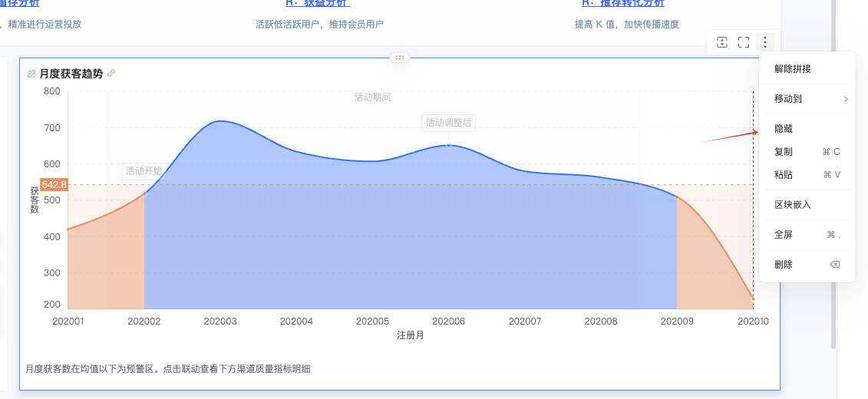Click the 202001 x-axis label
The height and width of the screenshot is (399, 868).
click(x=68, y=321)
